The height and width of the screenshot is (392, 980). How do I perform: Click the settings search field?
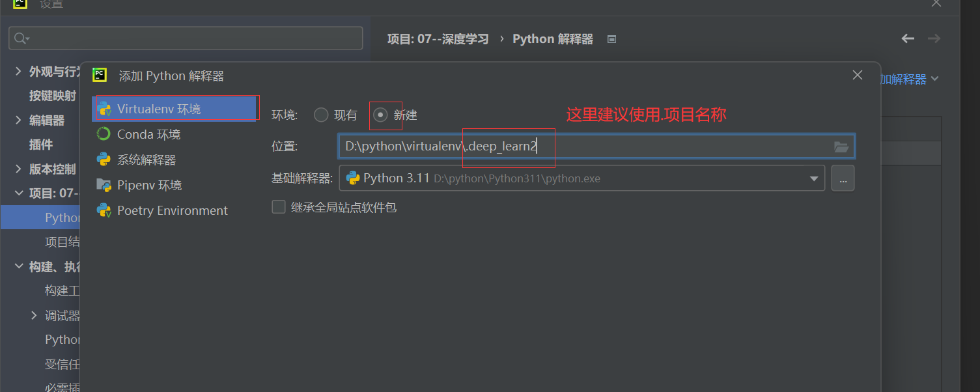click(186, 38)
